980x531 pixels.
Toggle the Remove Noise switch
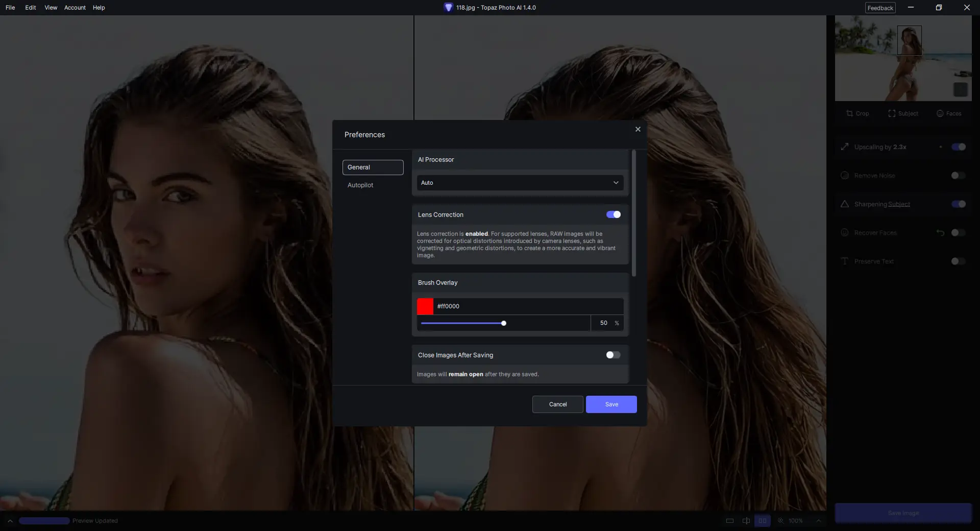point(959,176)
